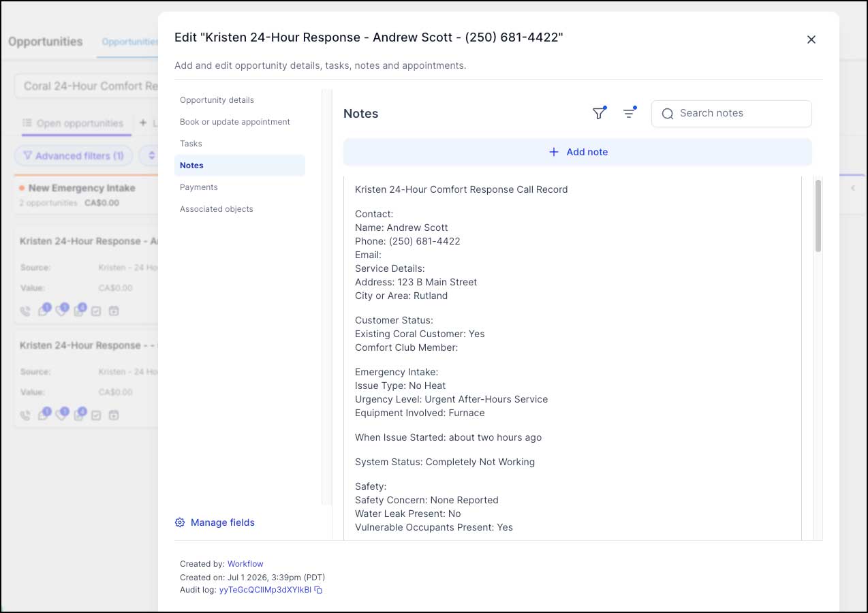The width and height of the screenshot is (868, 613).
Task: Click the note title 'Kristen 24-Hour Comfort Response Call Record'
Action: click(x=461, y=189)
